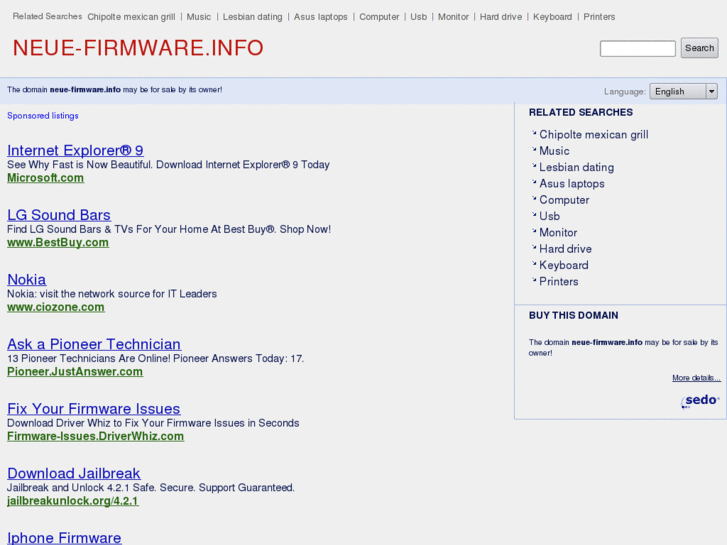Click BUY THIS DOMAIN heading
Viewport: 727px width, 545px height.
click(x=574, y=315)
